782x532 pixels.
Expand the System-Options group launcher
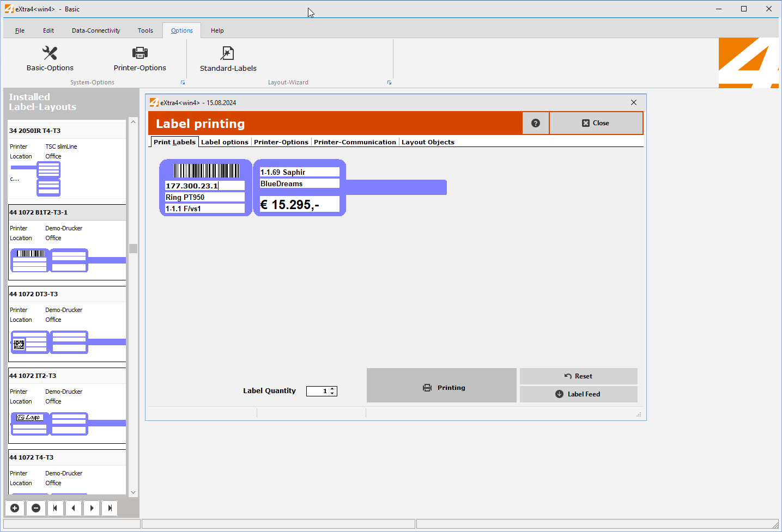tap(183, 83)
